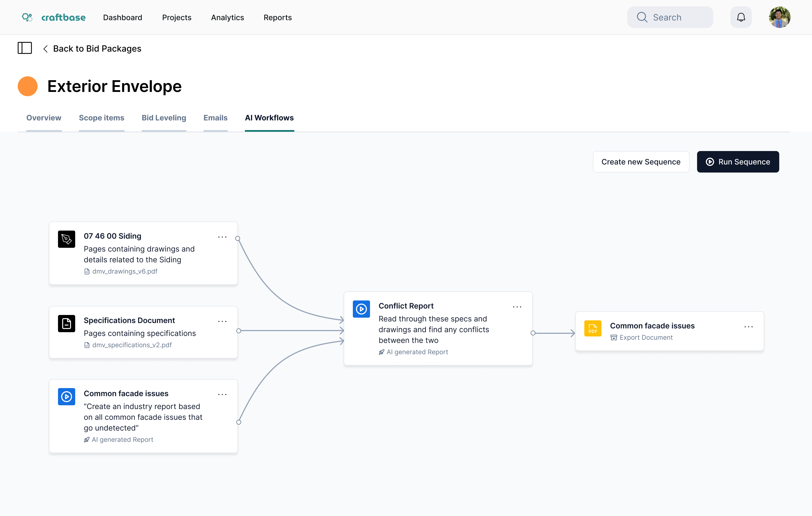
Task: Click the yellow PDF export icon
Action: click(x=592, y=328)
